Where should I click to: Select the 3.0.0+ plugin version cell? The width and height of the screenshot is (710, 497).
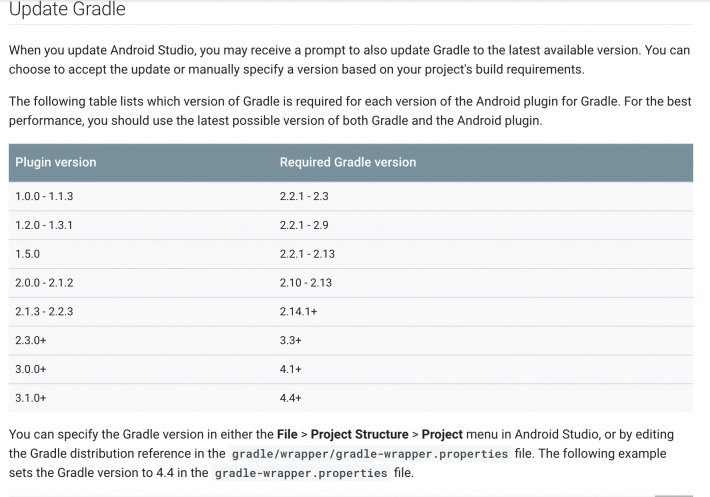[x=31, y=369]
